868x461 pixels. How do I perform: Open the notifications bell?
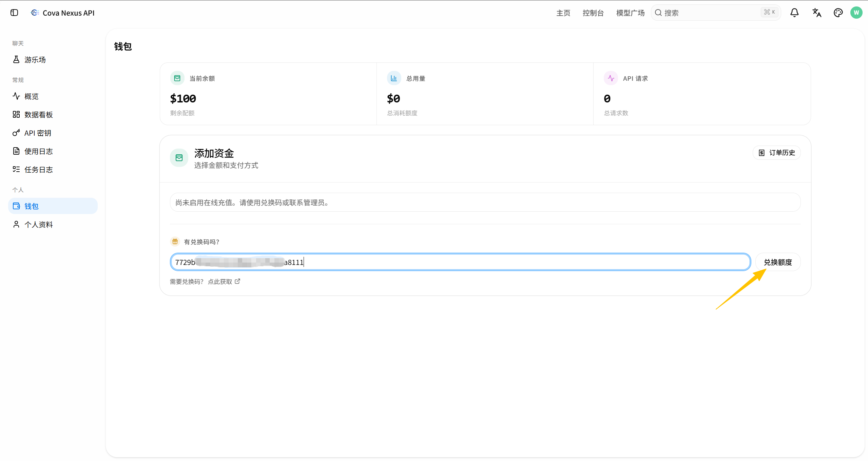tap(794, 13)
